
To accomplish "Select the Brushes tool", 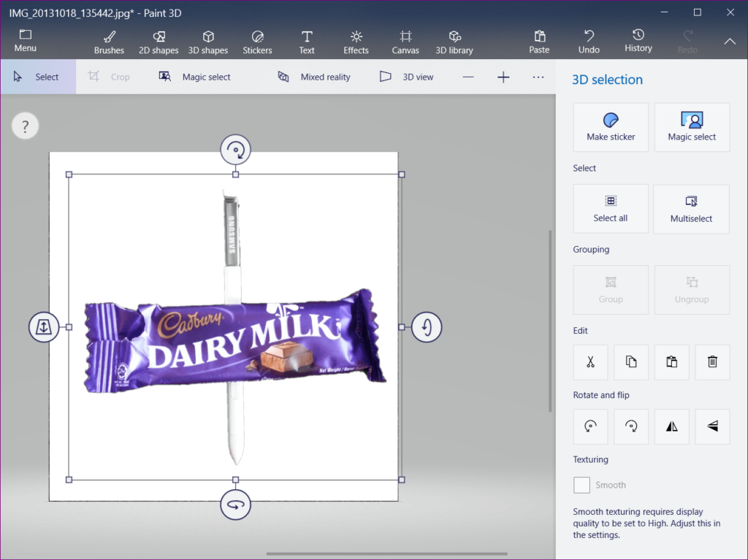I will pyautogui.click(x=109, y=42).
